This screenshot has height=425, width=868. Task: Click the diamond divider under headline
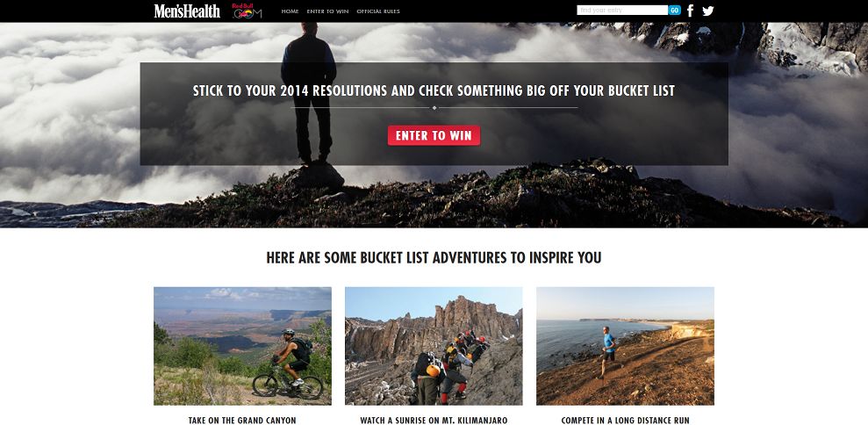(x=434, y=107)
